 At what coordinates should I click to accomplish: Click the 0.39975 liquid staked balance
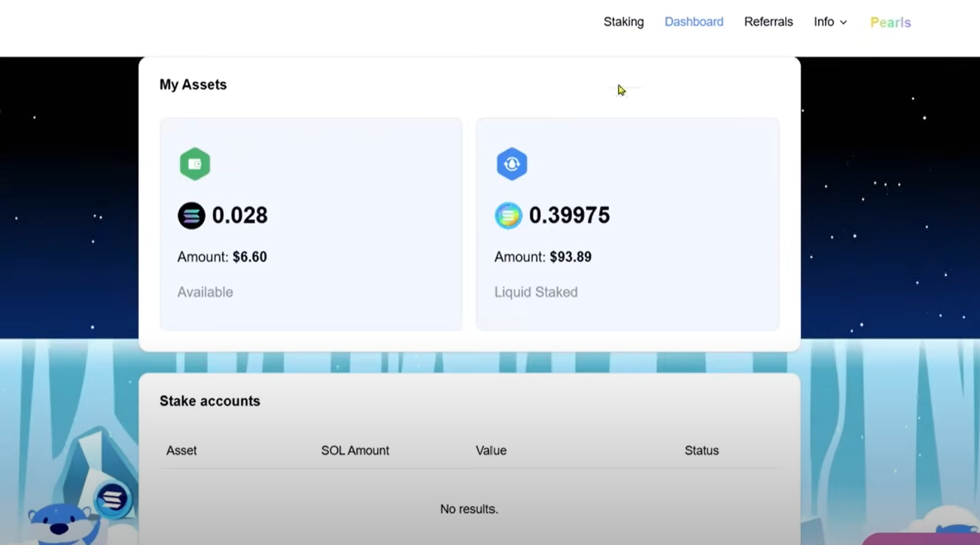coord(569,216)
